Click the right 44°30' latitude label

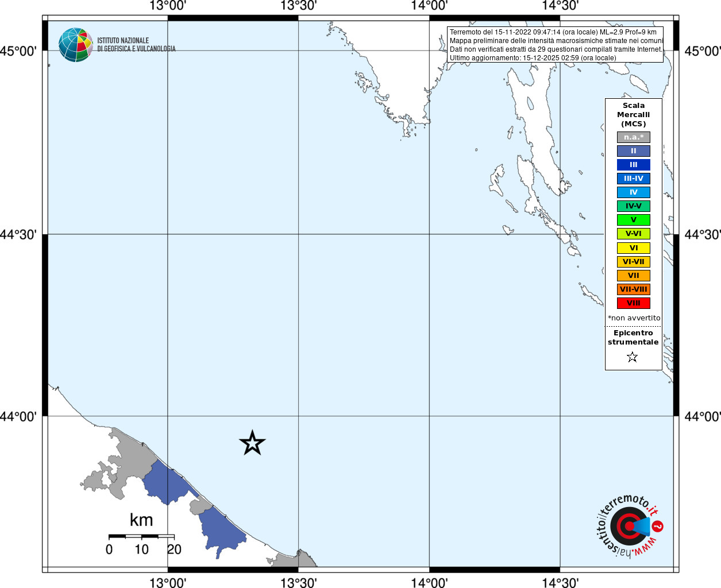[702, 234]
